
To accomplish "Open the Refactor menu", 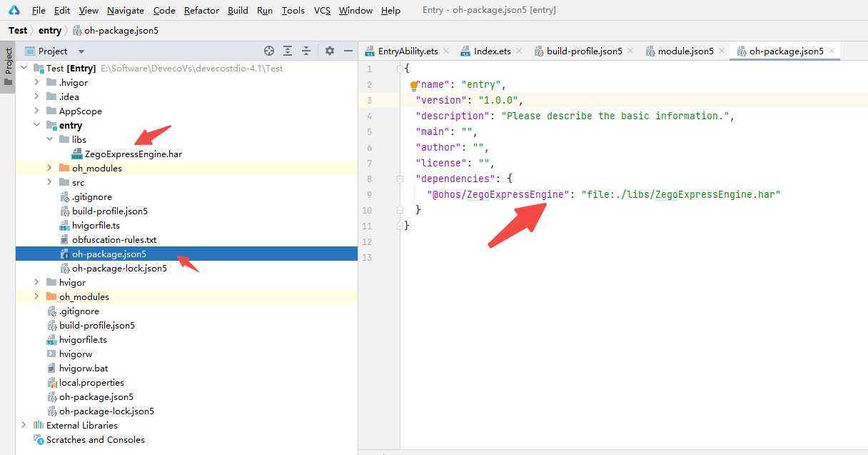I will [201, 10].
